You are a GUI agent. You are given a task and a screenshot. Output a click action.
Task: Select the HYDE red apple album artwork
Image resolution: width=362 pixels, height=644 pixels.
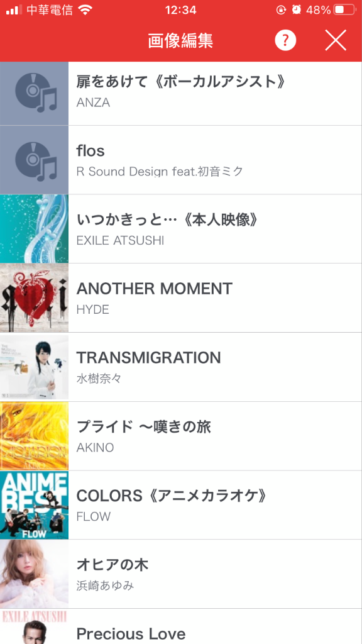click(x=34, y=297)
